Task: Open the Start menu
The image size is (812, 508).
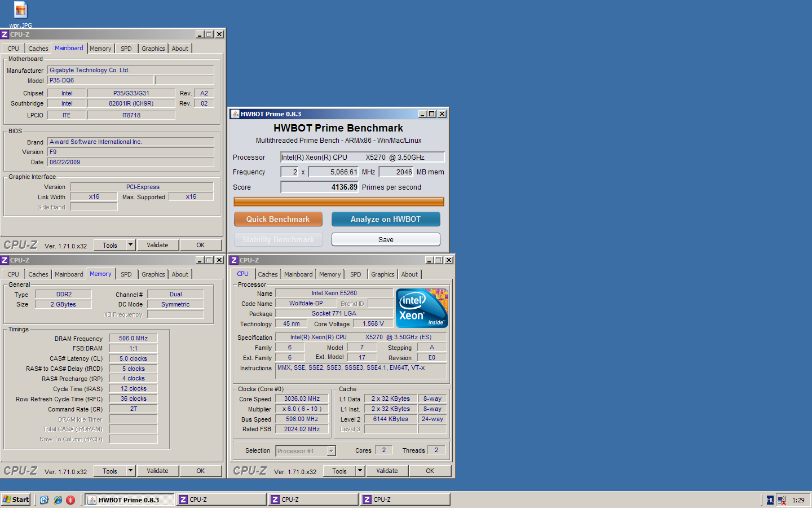Action: (x=16, y=500)
